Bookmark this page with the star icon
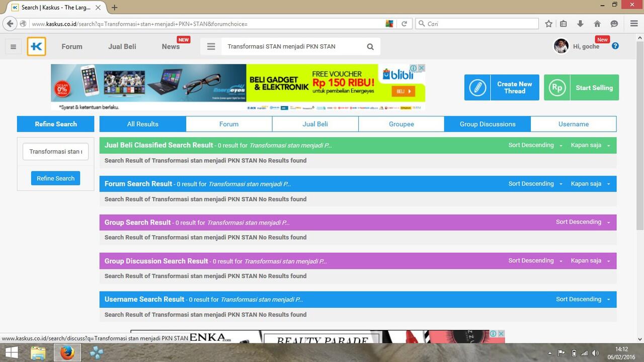Image resolution: width=644 pixels, height=362 pixels. click(x=549, y=24)
